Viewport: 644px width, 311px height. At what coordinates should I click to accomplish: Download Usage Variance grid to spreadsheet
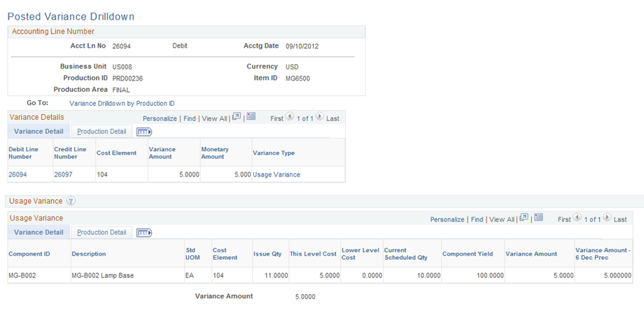click(x=539, y=217)
